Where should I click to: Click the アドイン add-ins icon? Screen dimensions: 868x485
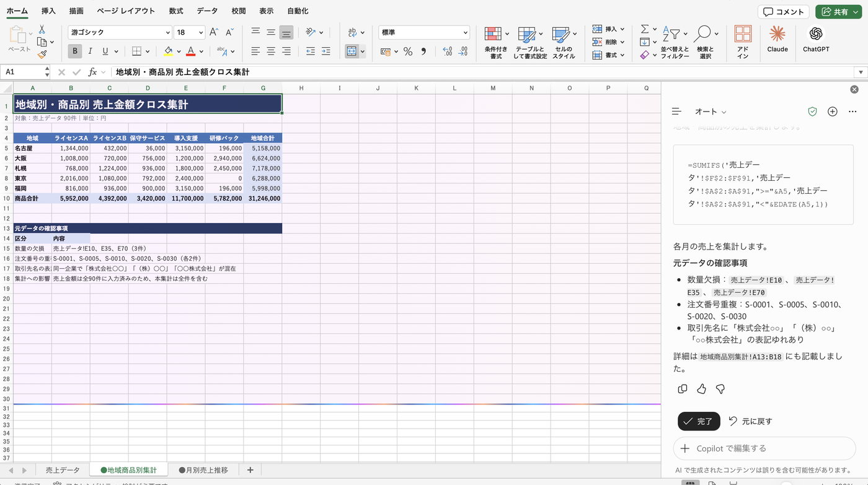[x=743, y=42]
